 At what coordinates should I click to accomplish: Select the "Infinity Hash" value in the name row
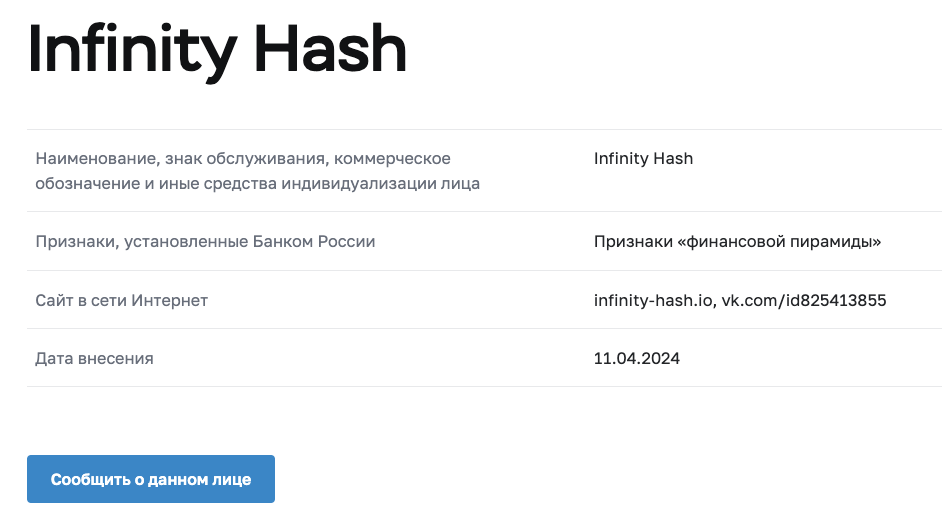click(x=643, y=158)
